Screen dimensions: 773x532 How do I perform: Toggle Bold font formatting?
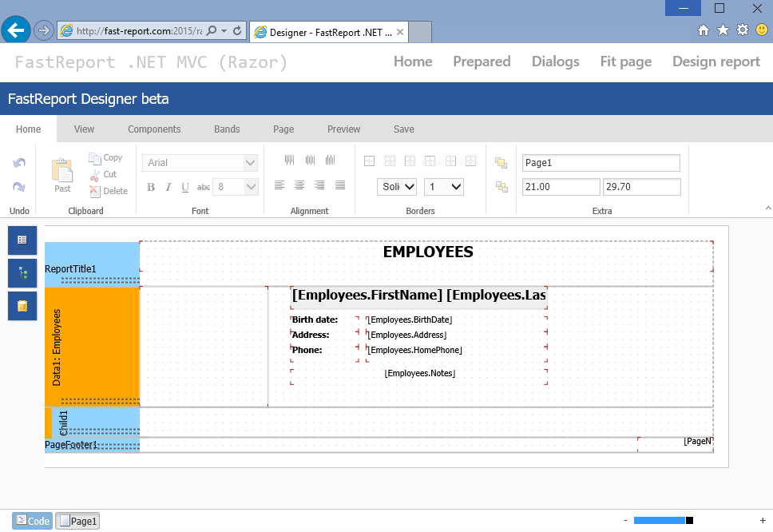coord(151,188)
